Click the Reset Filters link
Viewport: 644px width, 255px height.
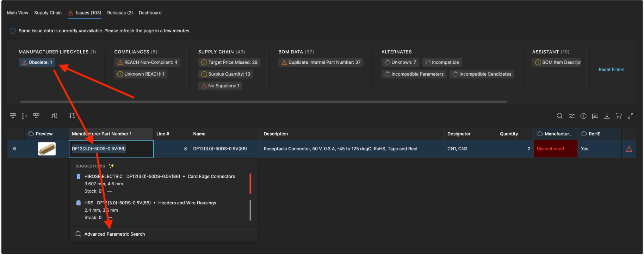(x=611, y=70)
